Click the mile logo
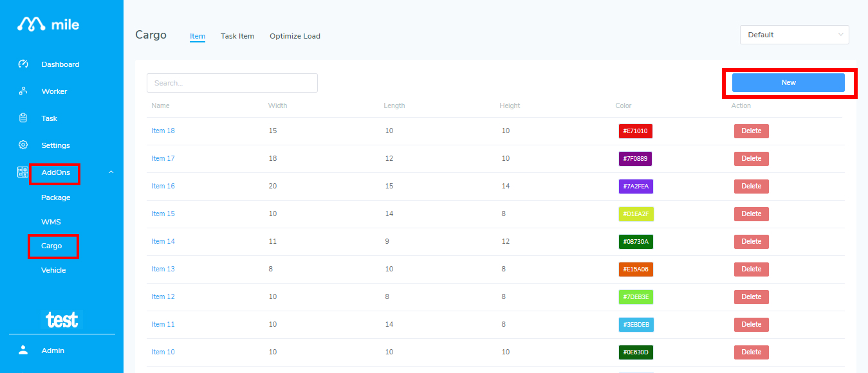 48,24
